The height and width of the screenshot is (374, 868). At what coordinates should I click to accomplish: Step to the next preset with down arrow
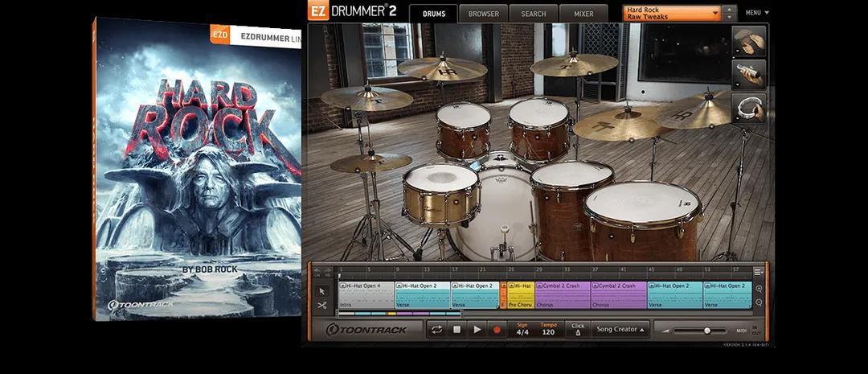[730, 17]
